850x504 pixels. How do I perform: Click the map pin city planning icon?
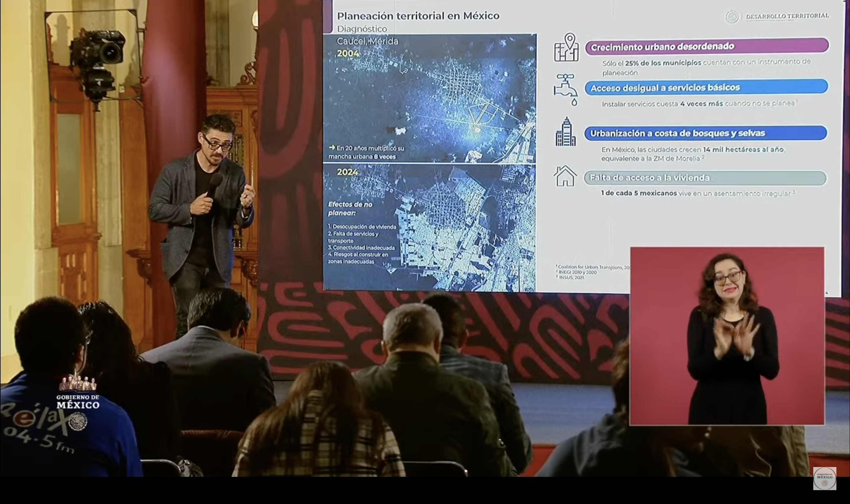(566, 48)
